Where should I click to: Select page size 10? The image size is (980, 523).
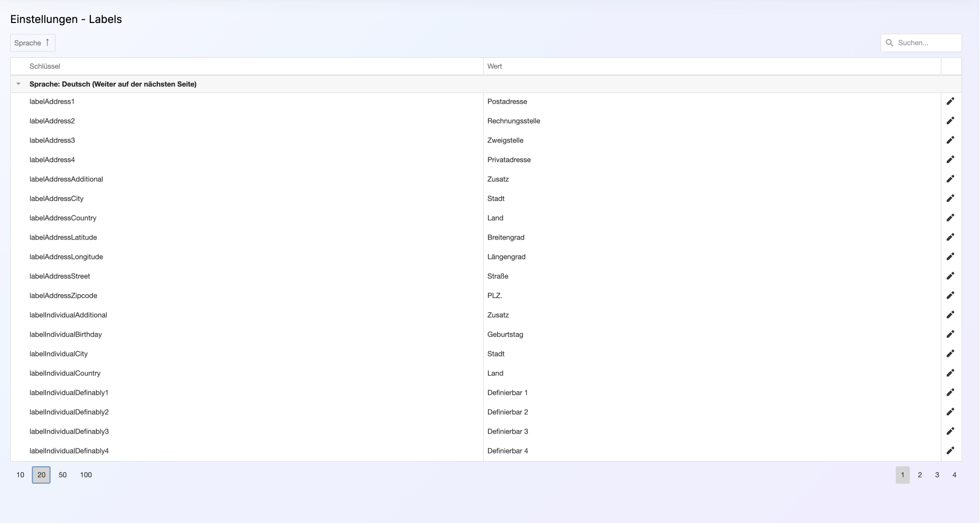pyautogui.click(x=20, y=475)
